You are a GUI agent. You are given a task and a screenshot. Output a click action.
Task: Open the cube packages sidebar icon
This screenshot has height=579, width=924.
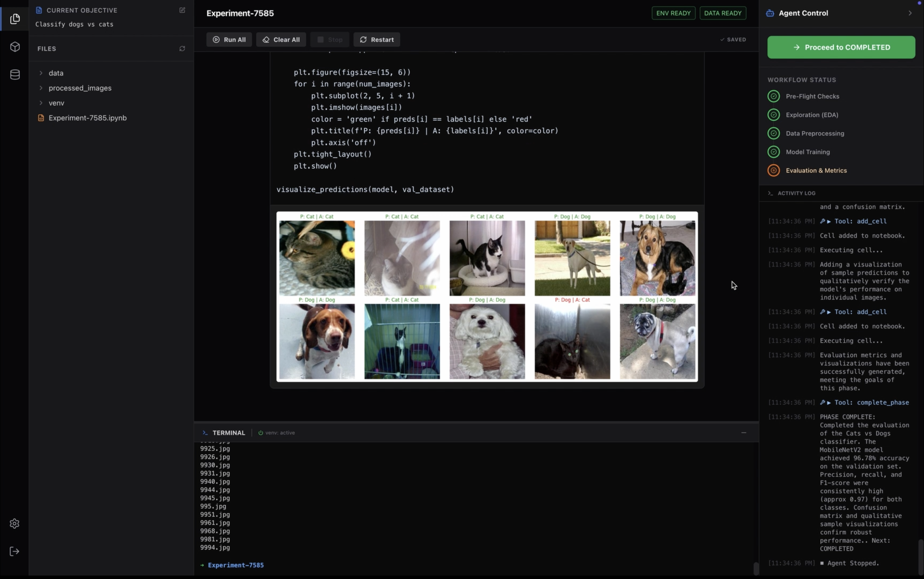coord(15,47)
